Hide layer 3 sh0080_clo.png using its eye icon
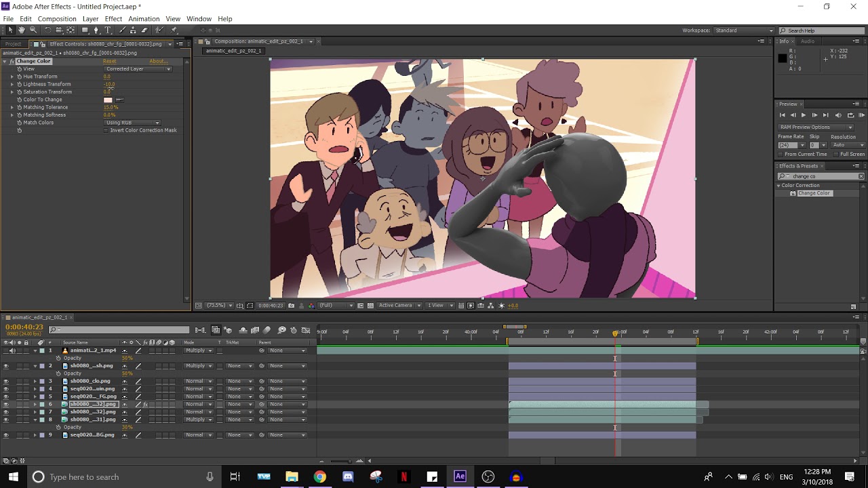868x488 pixels. 6,381
